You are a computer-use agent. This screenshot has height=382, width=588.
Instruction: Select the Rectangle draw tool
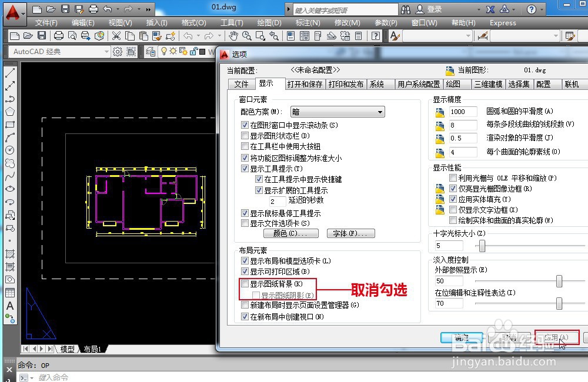10,125
